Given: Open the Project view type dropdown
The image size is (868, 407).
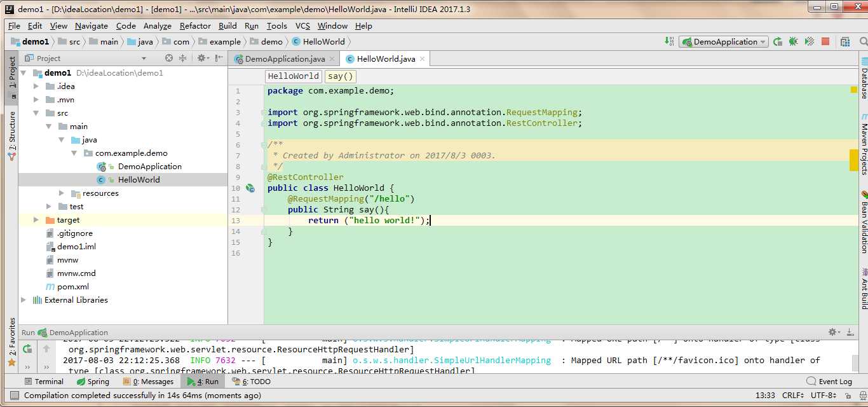Looking at the screenshot, I should (144, 58).
